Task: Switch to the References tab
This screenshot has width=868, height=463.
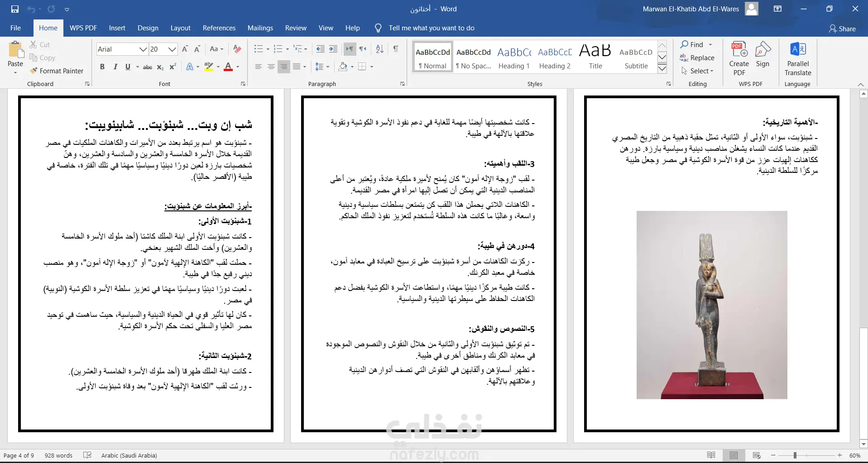Action: click(x=219, y=28)
